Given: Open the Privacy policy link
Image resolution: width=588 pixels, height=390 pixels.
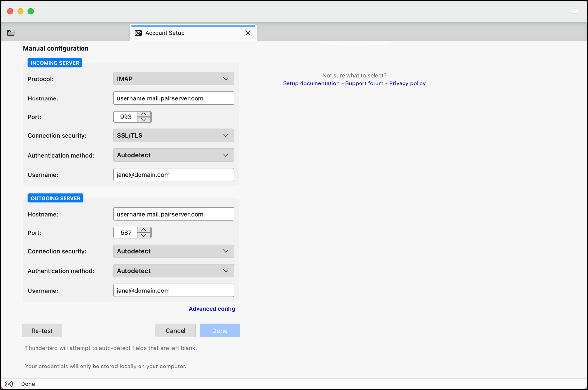Looking at the screenshot, I should click(407, 83).
